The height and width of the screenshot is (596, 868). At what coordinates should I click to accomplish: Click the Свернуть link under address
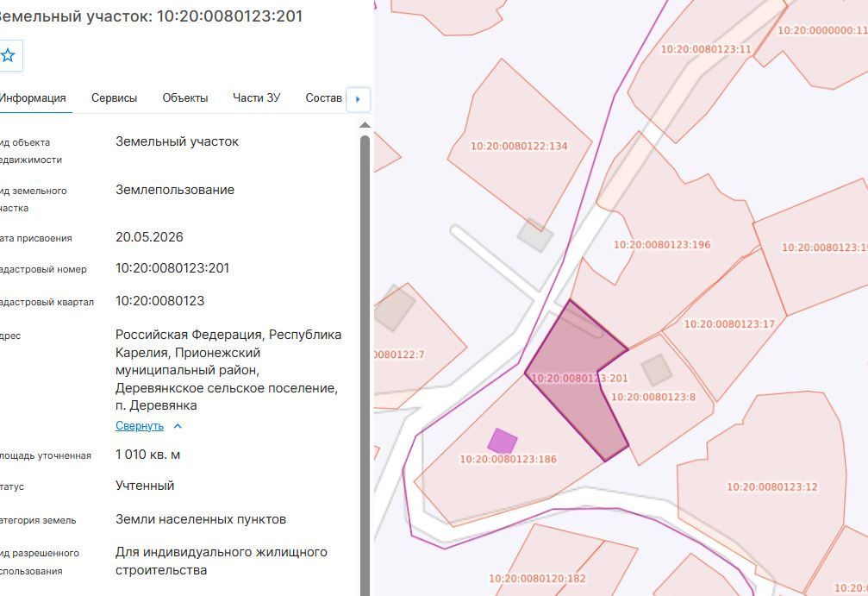[140, 426]
